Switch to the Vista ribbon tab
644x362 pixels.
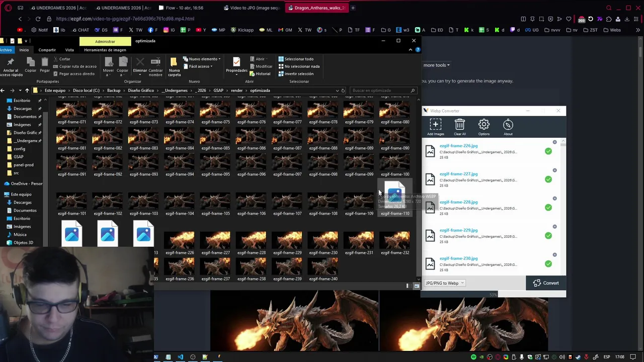[69, 50]
